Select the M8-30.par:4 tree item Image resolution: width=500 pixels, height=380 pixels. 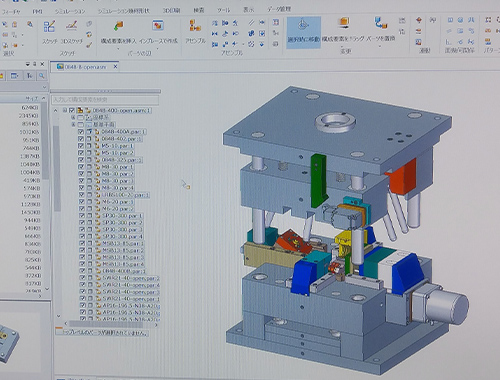tap(117, 188)
